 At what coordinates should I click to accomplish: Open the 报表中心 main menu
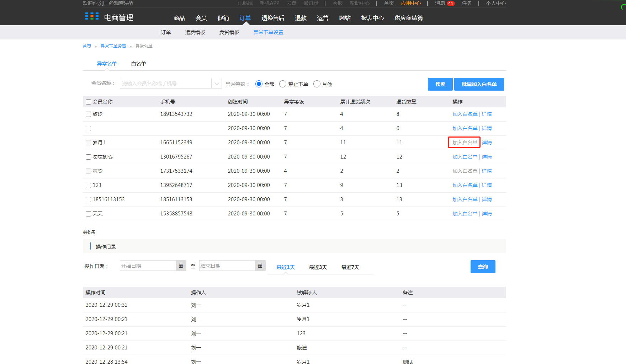pos(372,18)
